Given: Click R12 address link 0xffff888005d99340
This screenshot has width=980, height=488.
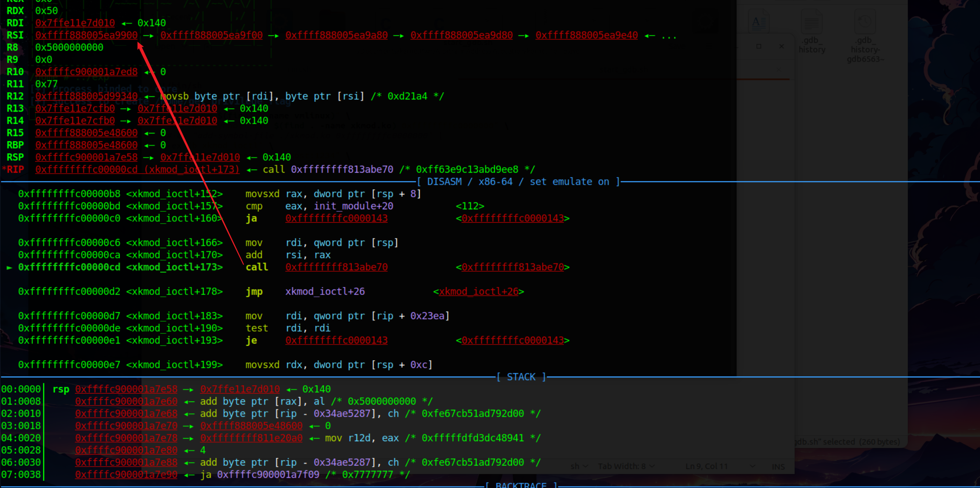Looking at the screenshot, I should point(86,96).
